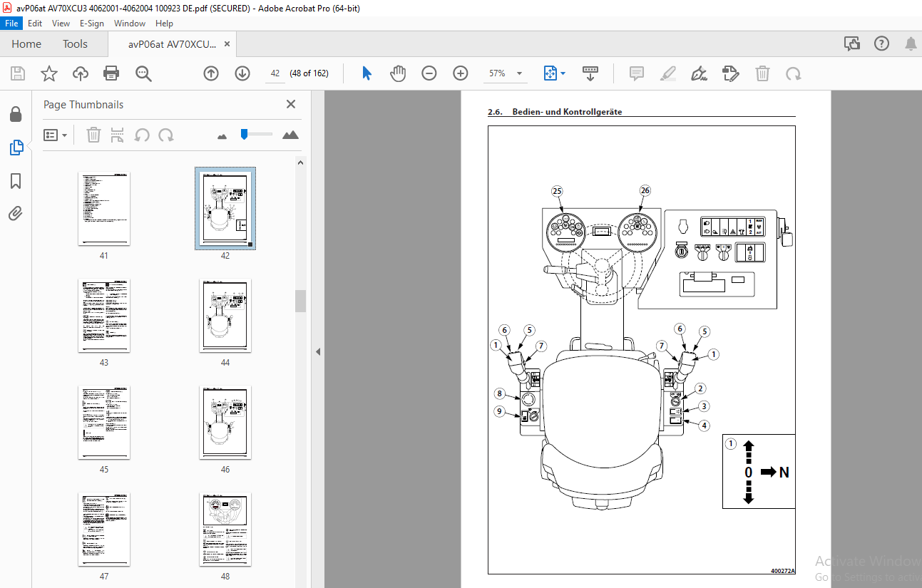Click thumbnails panel scrollbar up arrow
The width and height of the screenshot is (922, 588).
coord(301,163)
